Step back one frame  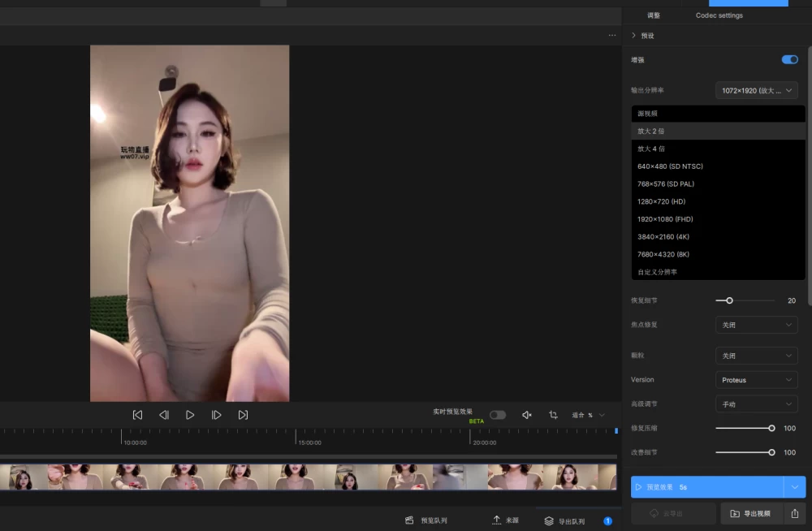click(164, 415)
